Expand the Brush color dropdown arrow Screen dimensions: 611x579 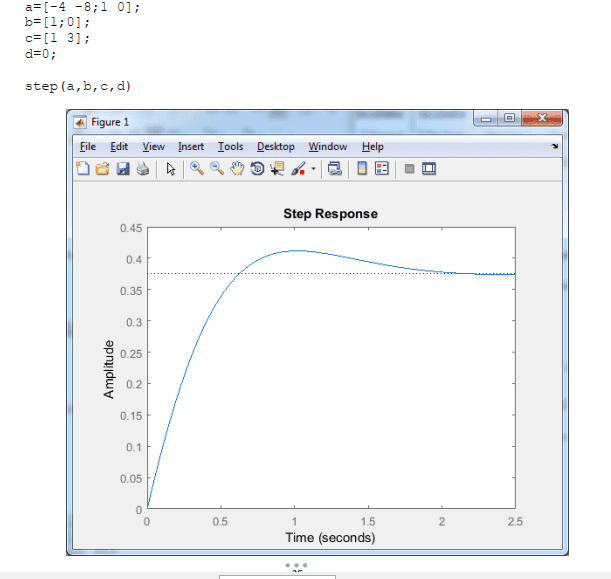coord(313,169)
